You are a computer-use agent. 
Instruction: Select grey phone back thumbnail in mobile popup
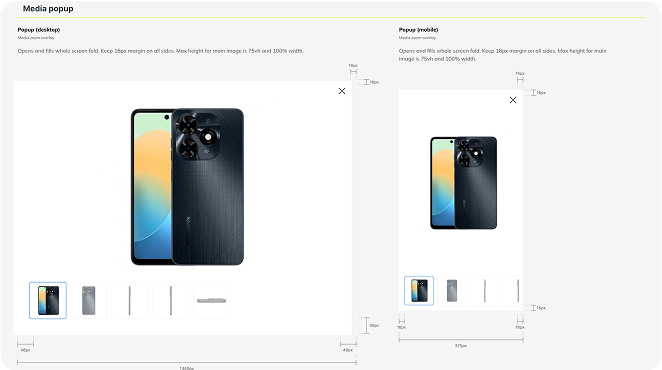(452, 291)
